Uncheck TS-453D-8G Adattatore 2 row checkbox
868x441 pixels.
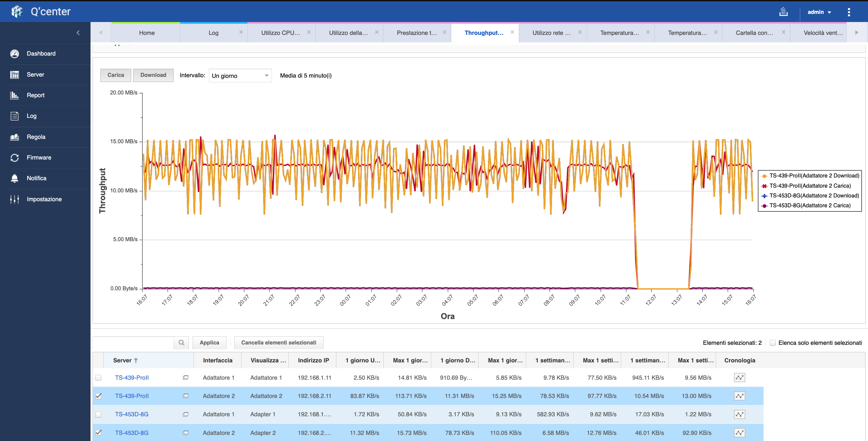[98, 433]
